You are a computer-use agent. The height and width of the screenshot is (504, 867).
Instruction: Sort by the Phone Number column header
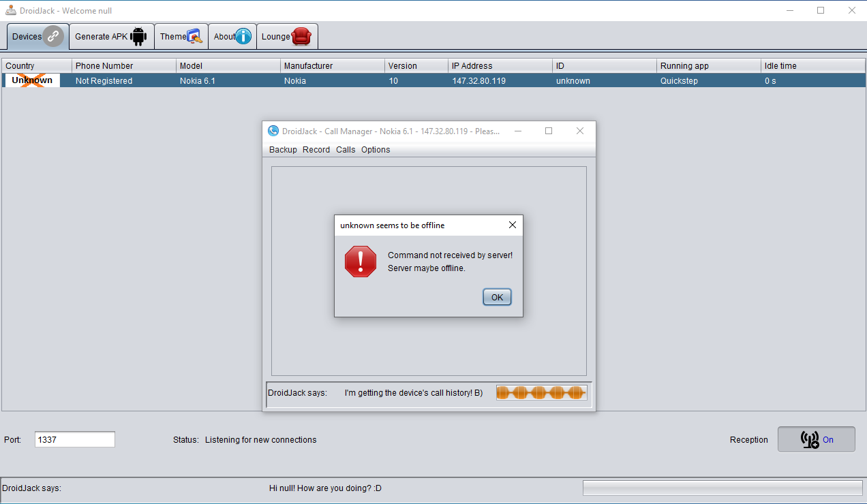point(124,66)
